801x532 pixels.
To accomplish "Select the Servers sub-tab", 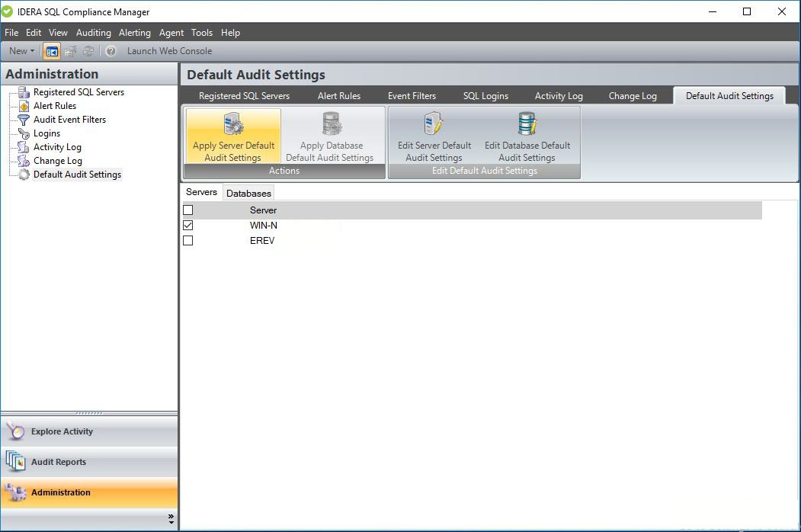I will (x=201, y=192).
